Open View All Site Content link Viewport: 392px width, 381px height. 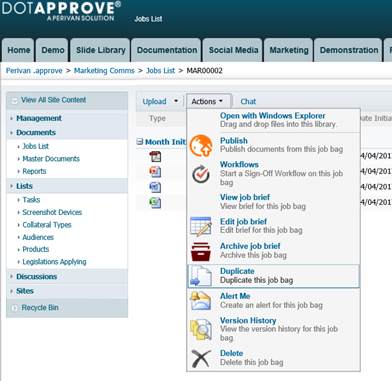point(53,100)
